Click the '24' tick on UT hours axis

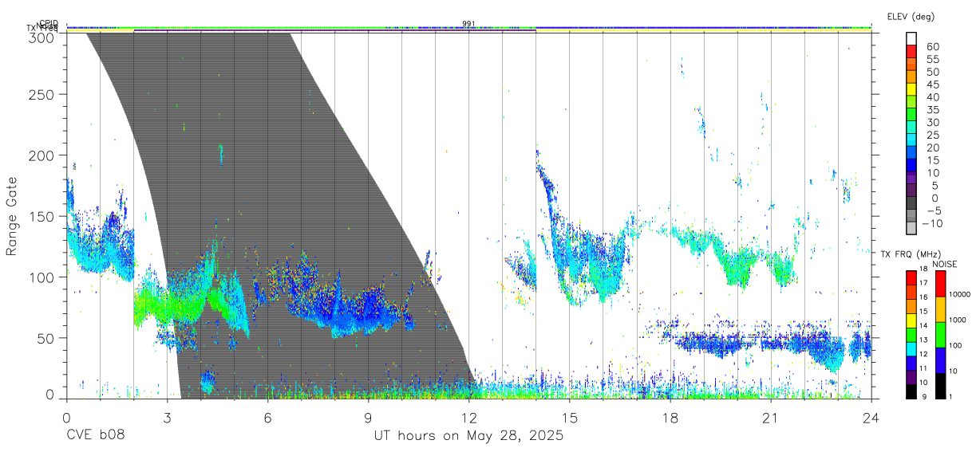[871, 418]
